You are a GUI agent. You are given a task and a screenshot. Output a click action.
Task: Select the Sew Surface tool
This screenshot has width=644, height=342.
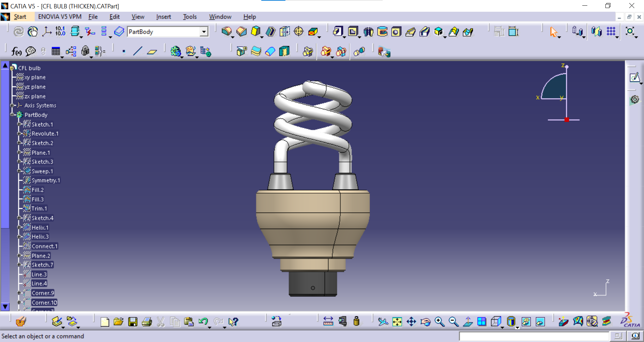point(284,51)
